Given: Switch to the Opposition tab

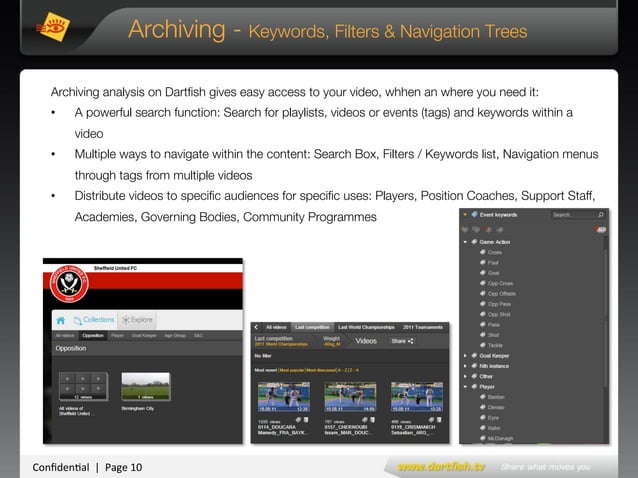Looking at the screenshot, I should pyautogui.click(x=93, y=336).
